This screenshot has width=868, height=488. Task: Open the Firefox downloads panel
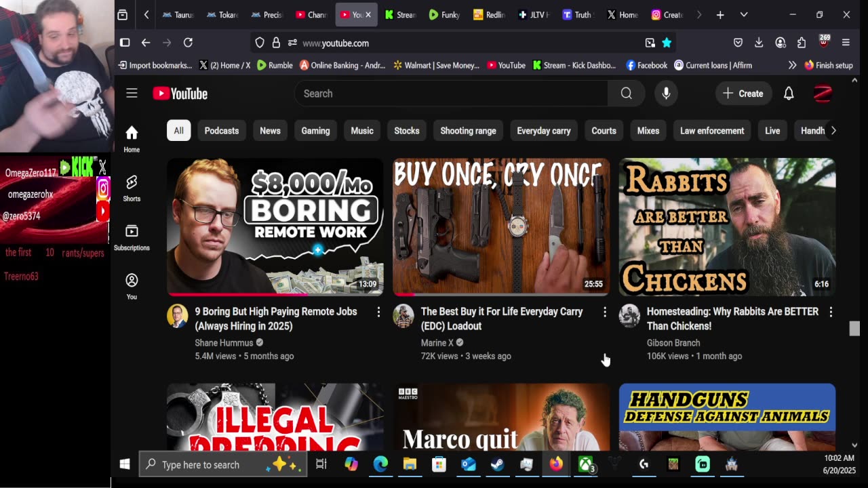click(759, 43)
